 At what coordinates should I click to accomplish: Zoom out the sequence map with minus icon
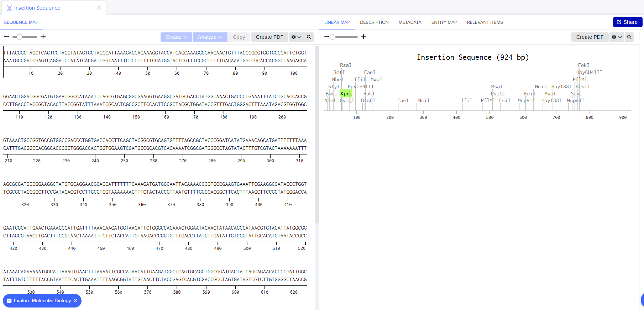[x=6, y=37]
